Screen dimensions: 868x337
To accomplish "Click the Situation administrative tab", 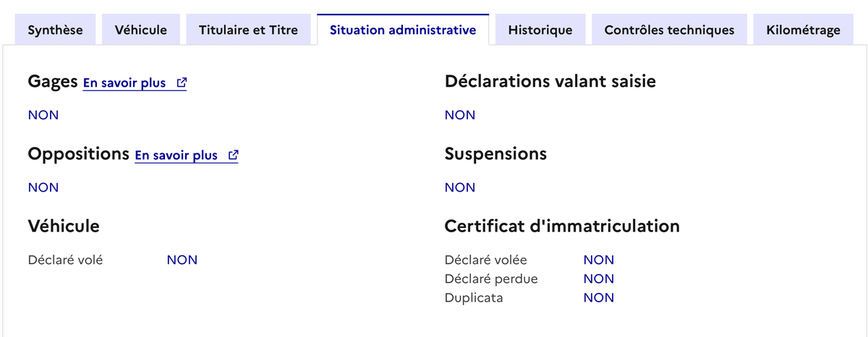I will click(402, 30).
